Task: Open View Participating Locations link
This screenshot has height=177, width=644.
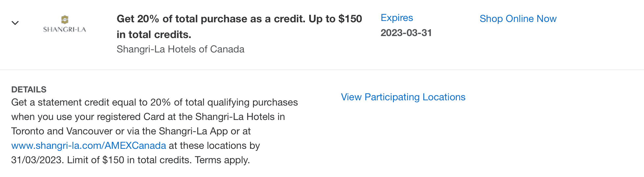Action: coord(403,97)
